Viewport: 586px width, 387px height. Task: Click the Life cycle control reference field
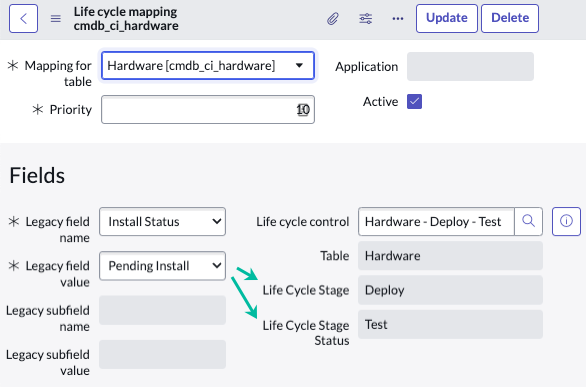[436, 222]
